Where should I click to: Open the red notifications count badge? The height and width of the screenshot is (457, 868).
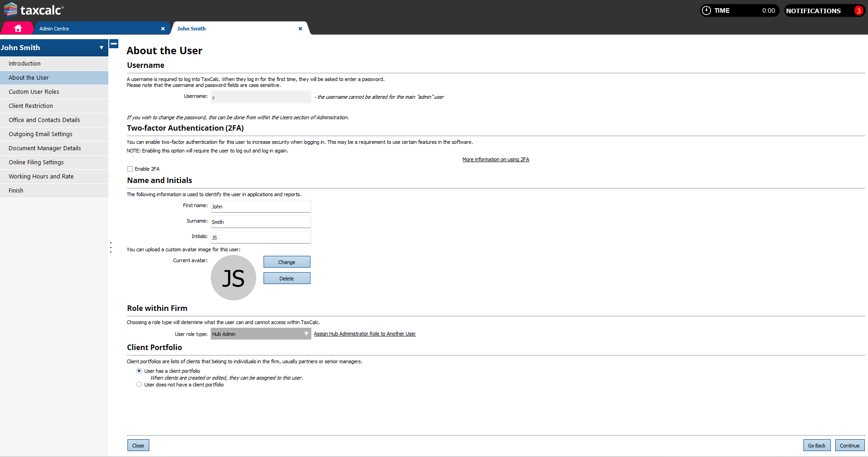(x=858, y=10)
